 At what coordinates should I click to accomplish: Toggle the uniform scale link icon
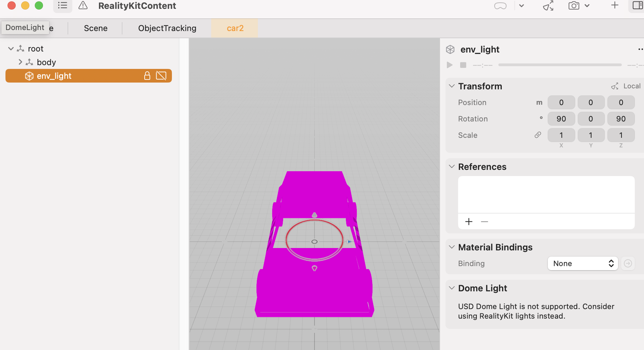coord(538,135)
